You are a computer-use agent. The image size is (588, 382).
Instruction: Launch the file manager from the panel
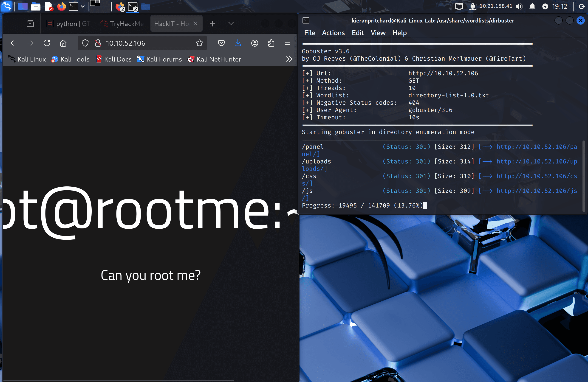[36, 6]
